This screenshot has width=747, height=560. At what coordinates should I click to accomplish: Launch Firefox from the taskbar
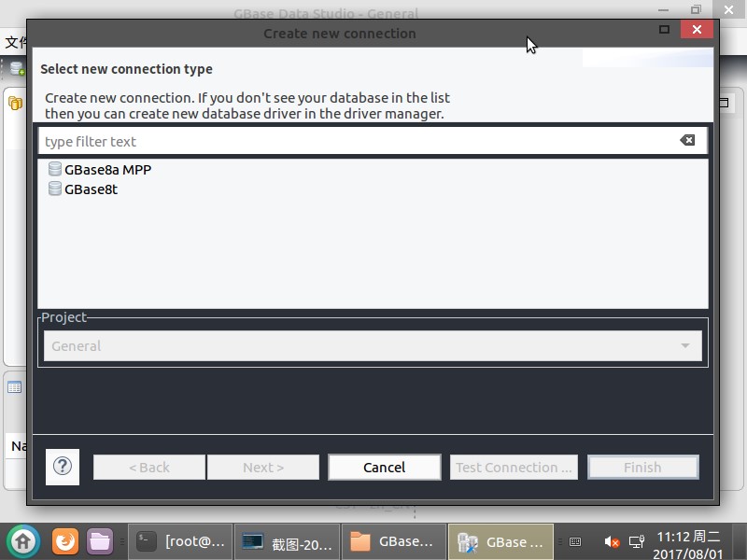(65, 541)
